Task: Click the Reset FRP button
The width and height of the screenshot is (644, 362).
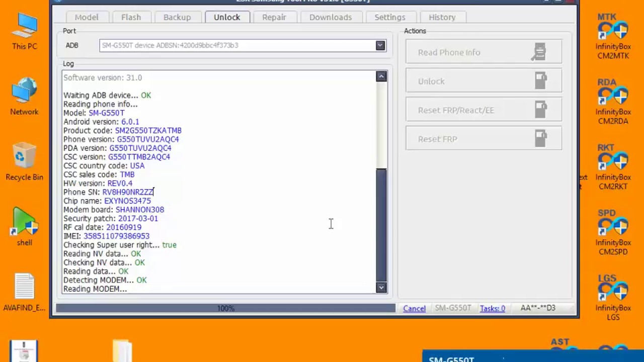Action: (484, 139)
